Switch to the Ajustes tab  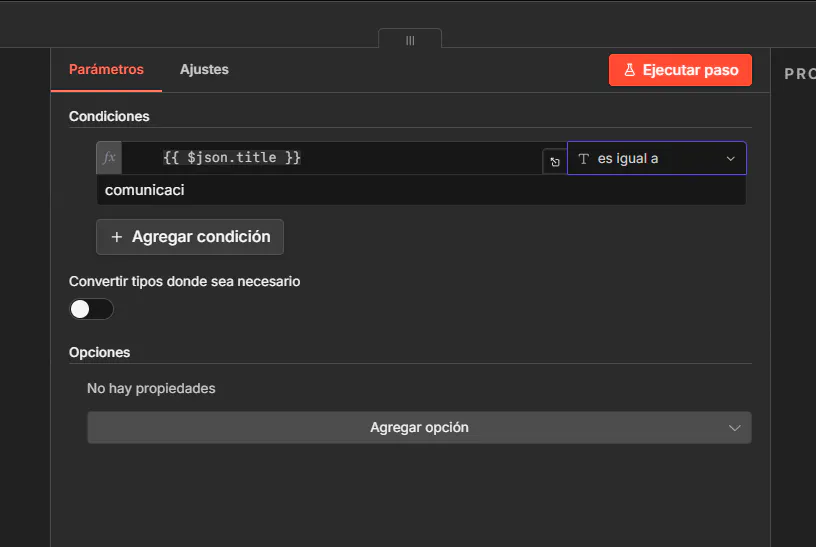coord(204,70)
